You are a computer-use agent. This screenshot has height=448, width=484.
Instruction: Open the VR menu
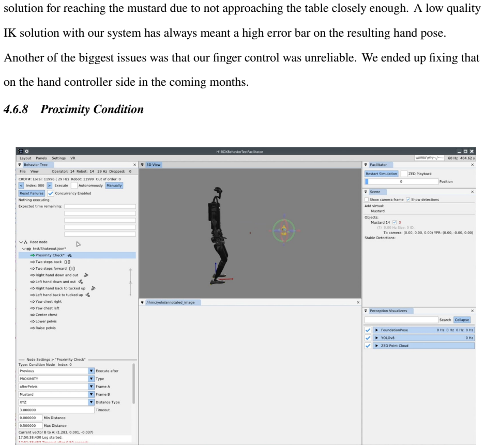[x=73, y=158]
